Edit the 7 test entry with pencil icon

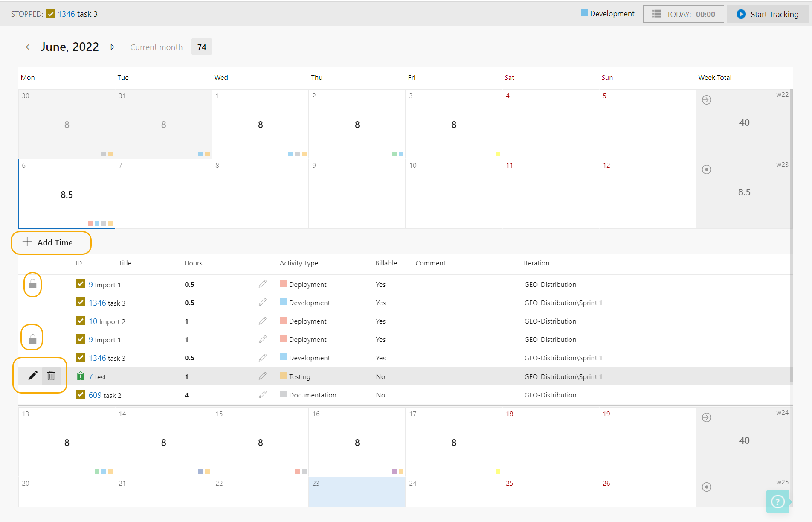pyautogui.click(x=33, y=376)
